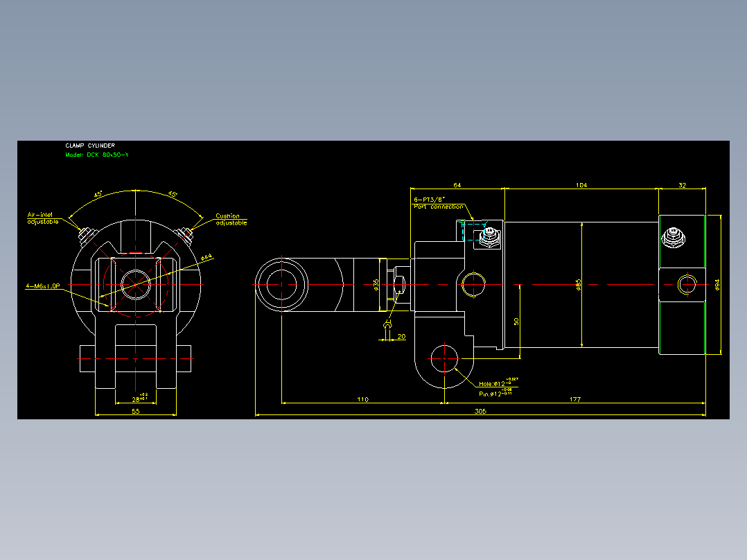
Task: Click the '64' length dimension
Action: point(457,185)
